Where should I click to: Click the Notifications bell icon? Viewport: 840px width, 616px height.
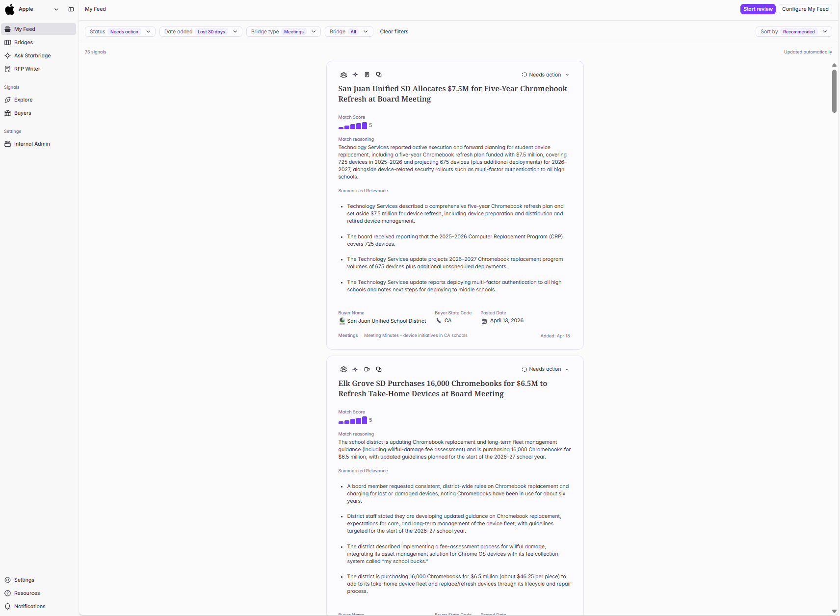8,607
